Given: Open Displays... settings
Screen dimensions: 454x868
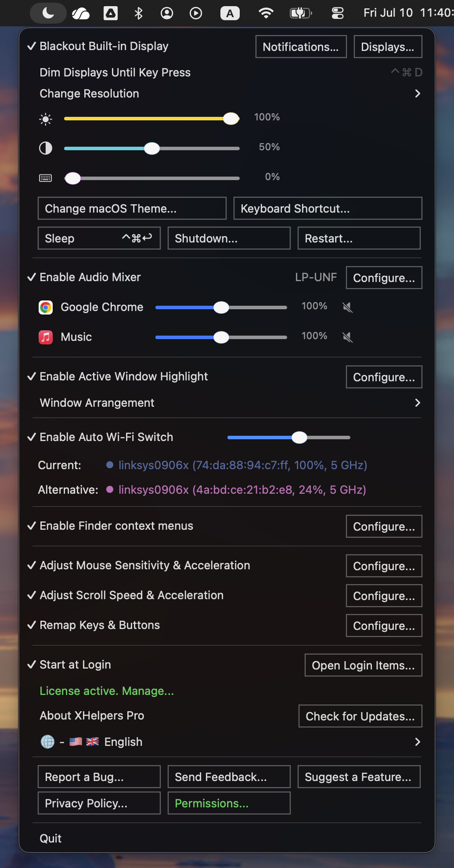Looking at the screenshot, I should [x=388, y=47].
